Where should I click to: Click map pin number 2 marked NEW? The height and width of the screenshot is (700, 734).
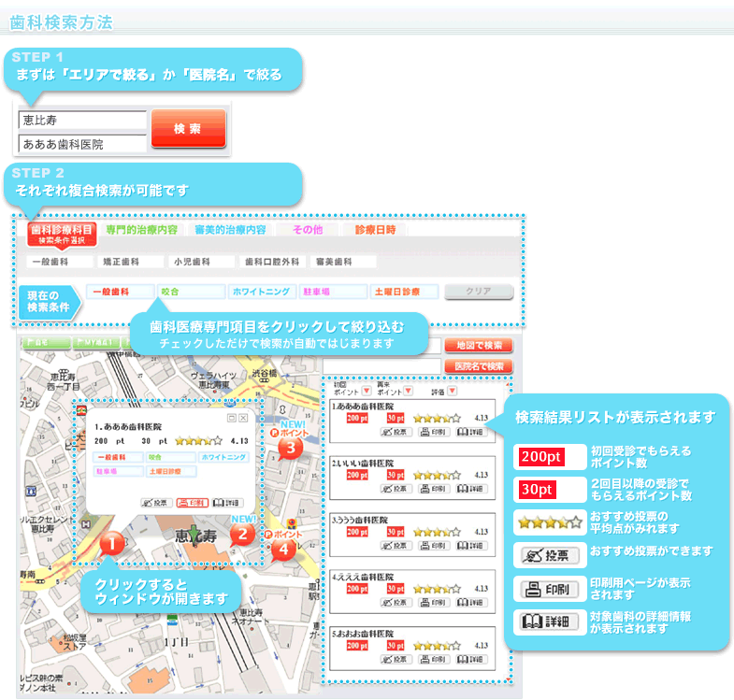point(242,535)
